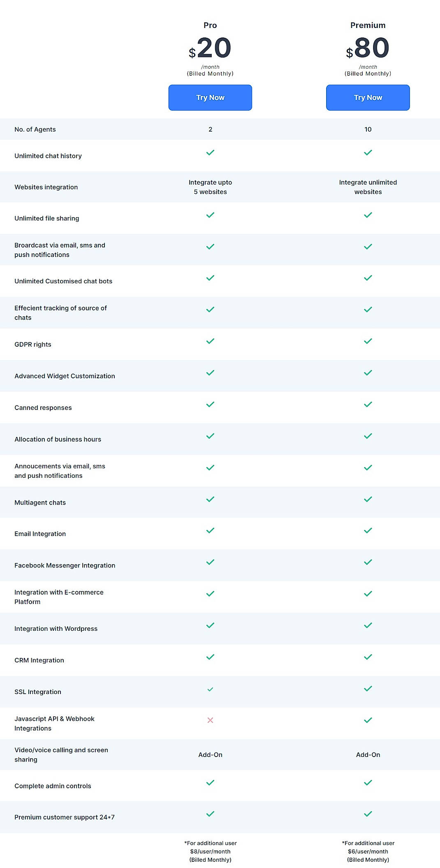440x868 pixels.
Task: Select the Premium plan heading
Action: [x=367, y=25]
